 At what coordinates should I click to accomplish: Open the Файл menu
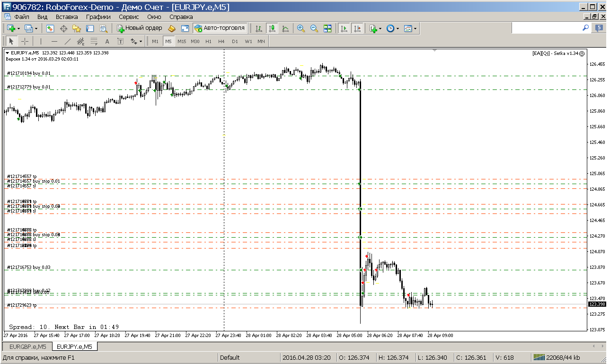tap(22, 17)
